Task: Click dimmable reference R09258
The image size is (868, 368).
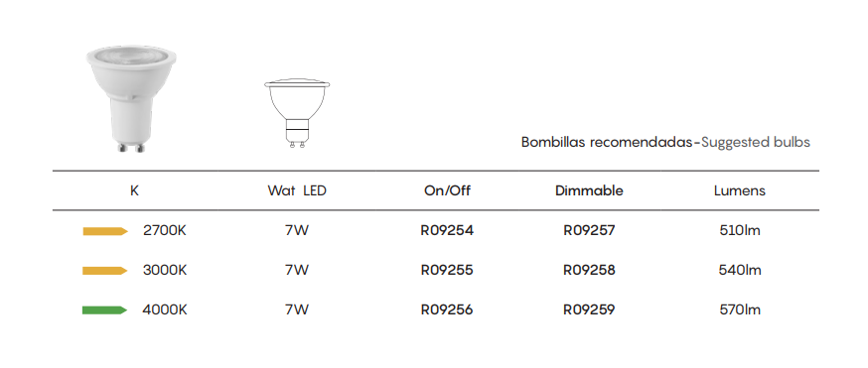Action: 589,271
